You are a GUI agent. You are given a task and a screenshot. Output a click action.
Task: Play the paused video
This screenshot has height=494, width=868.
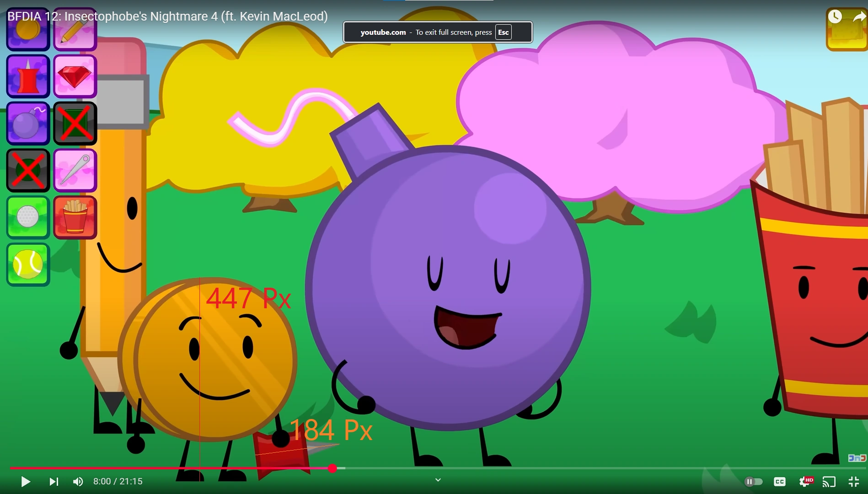[26, 482]
